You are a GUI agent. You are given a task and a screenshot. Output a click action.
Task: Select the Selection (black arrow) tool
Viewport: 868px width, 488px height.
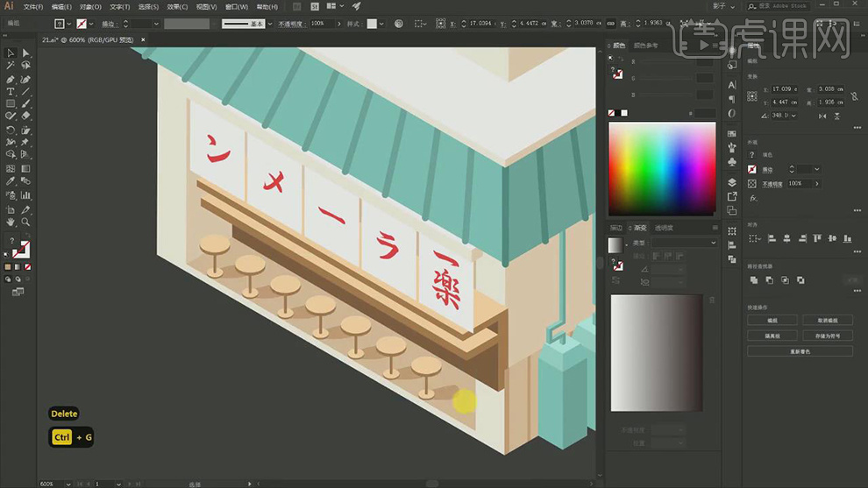[x=11, y=53]
